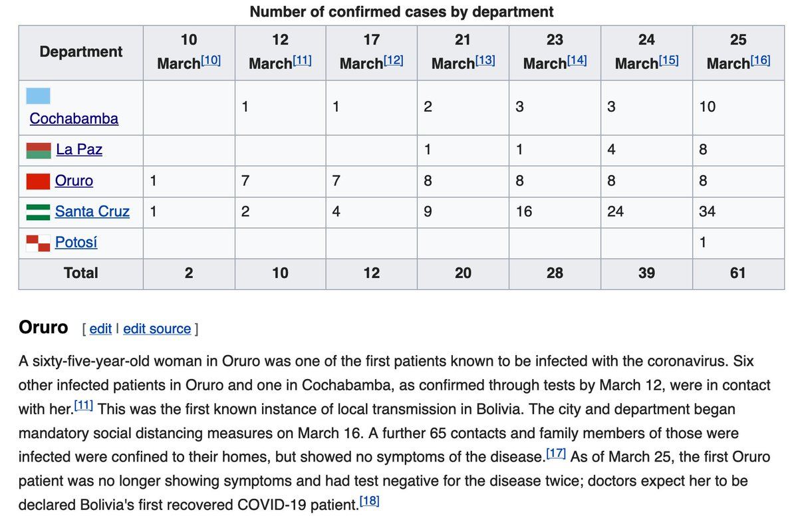Open citation [10] in 10 March header
The width and height of the screenshot is (798, 532).
click(211, 61)
